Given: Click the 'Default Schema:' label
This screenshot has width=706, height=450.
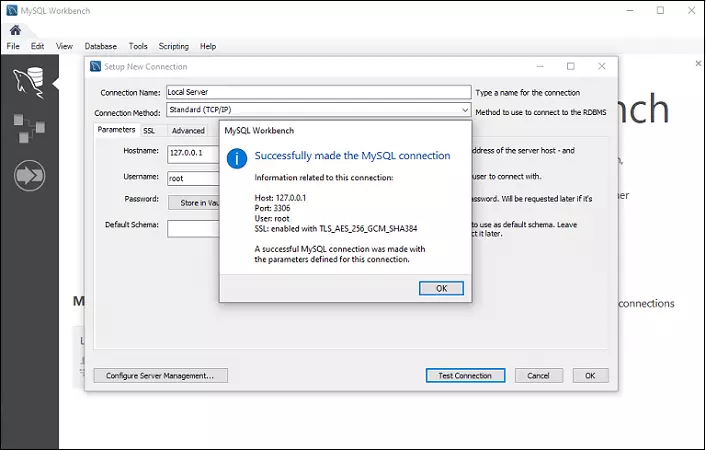Looking at the screenshot, I should point(132,224).
